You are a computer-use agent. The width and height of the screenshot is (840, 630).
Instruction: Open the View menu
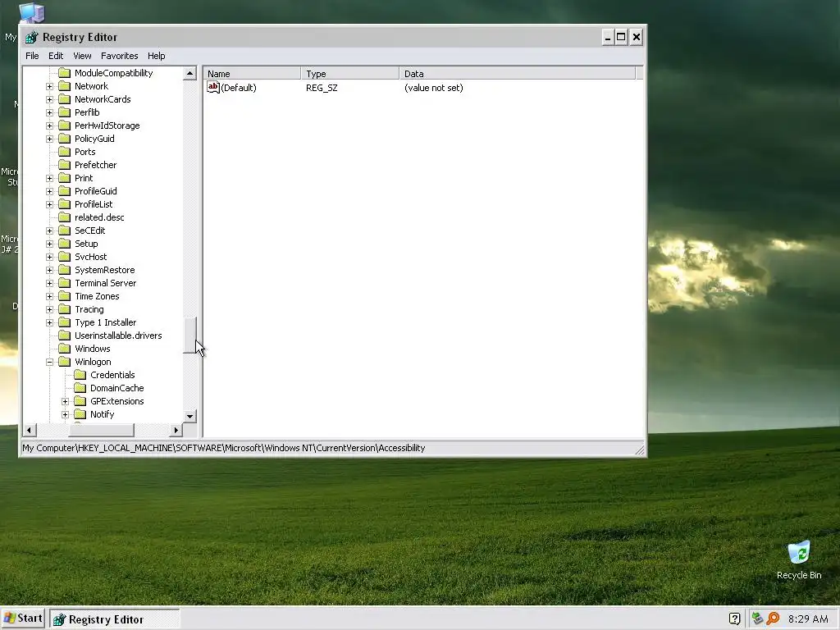tap(82, 56)
